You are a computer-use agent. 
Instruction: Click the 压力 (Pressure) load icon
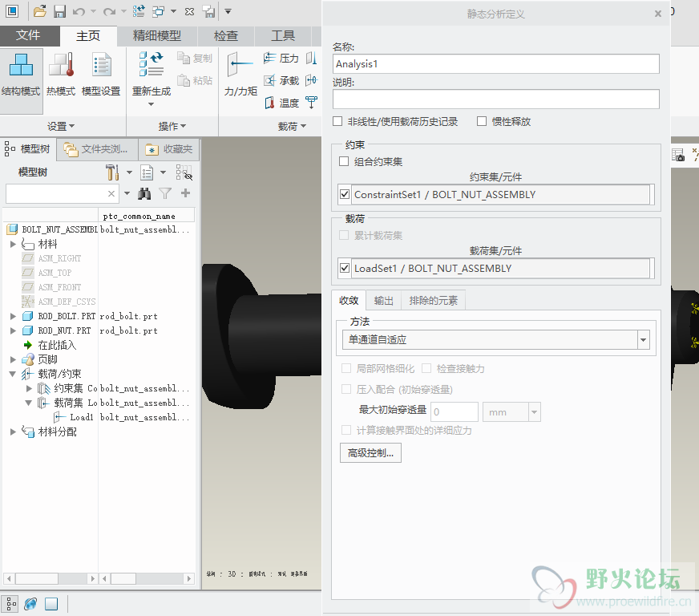coord(281,59)
